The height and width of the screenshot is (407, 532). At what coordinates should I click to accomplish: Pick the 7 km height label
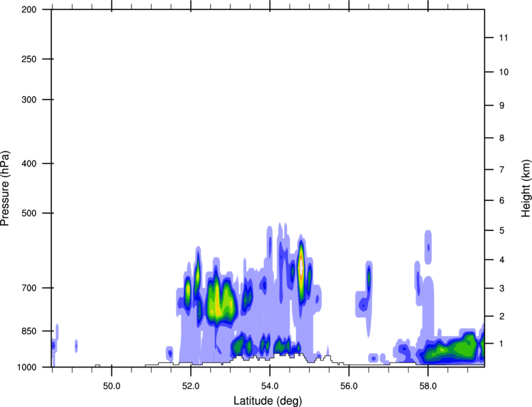click(502, 170)
